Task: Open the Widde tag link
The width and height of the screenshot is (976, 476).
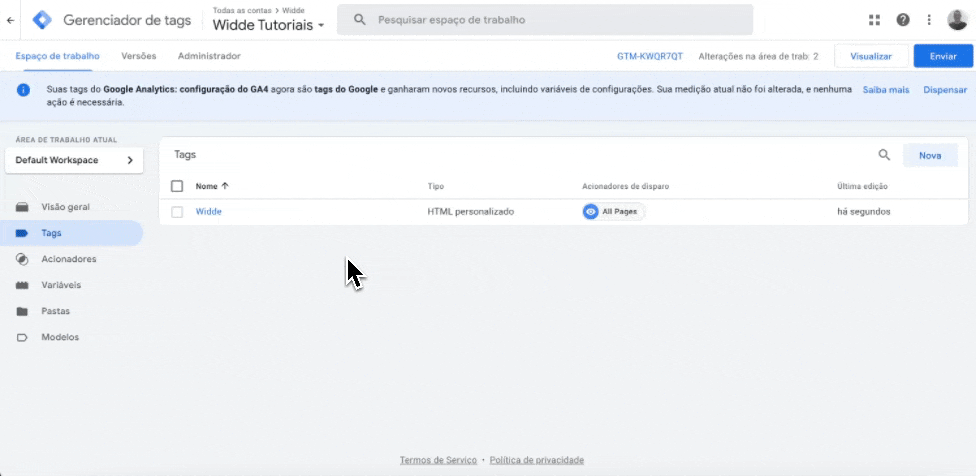Action: point(209,212)
